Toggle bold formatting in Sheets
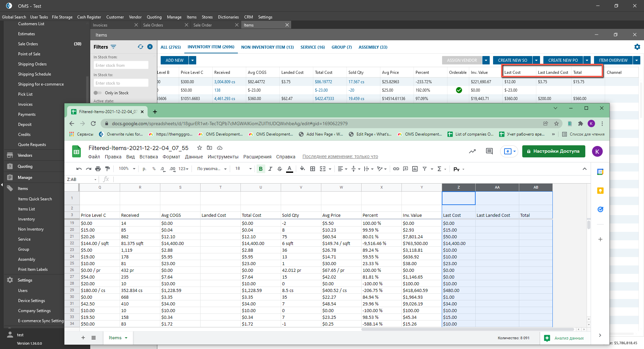 coord(261,169)
